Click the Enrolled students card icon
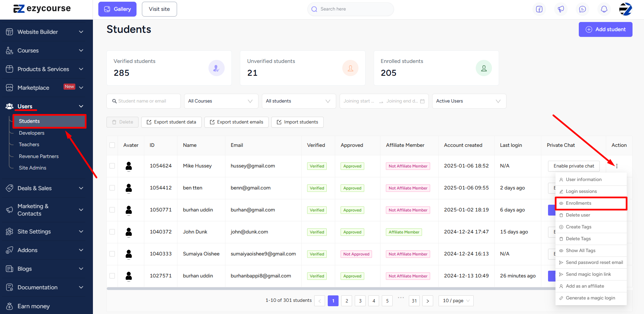 click(x=484, y=68)
